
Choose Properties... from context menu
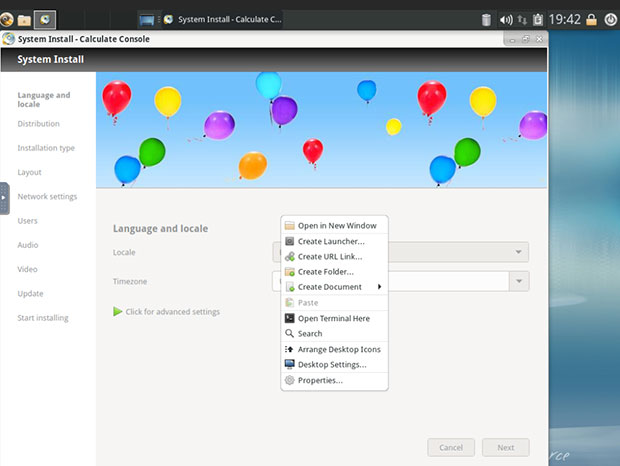(x=334, y=380)
